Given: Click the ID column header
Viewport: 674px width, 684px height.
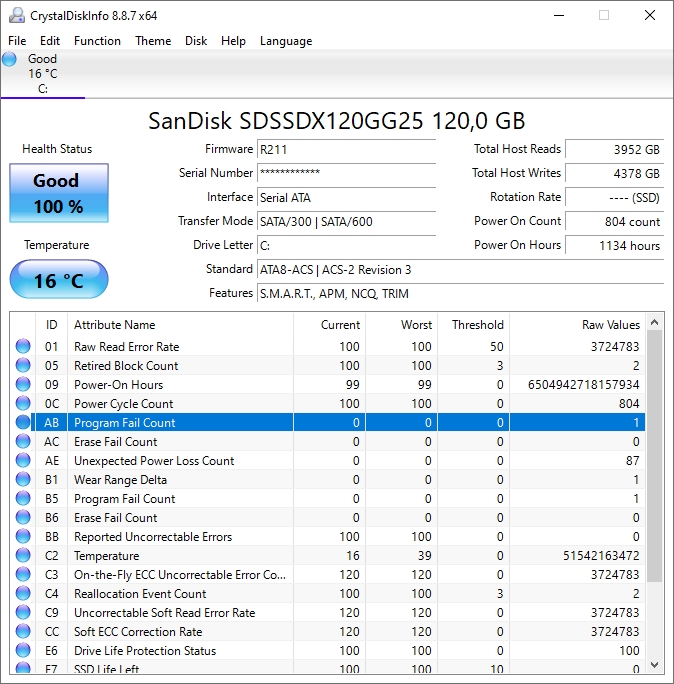Looking at the screenshot, I should click(x=51, y=325).
